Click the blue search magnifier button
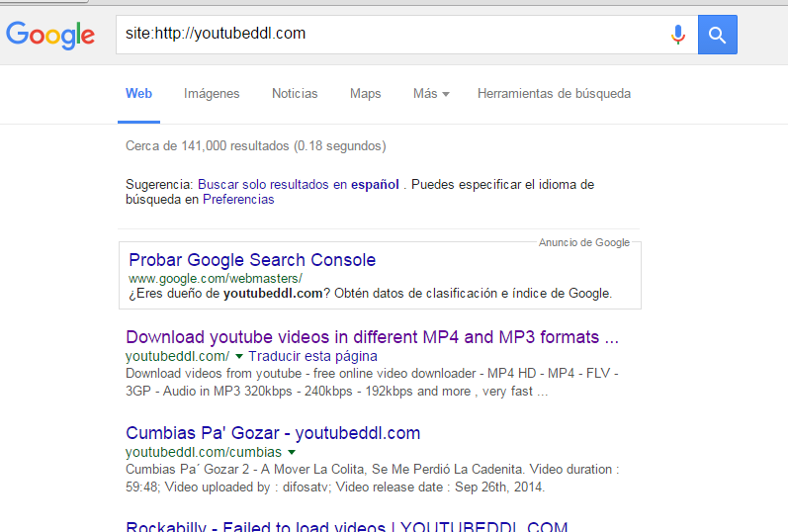The height and width of the screenshot is (532, 788). pyautogui.click(x=717, y=35)
